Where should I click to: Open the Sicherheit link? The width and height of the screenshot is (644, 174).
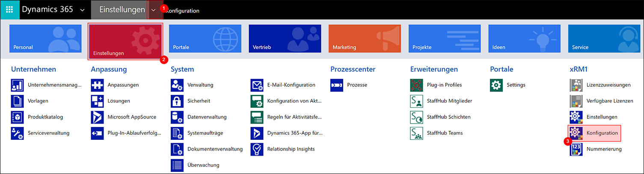[x=199, y=101]
